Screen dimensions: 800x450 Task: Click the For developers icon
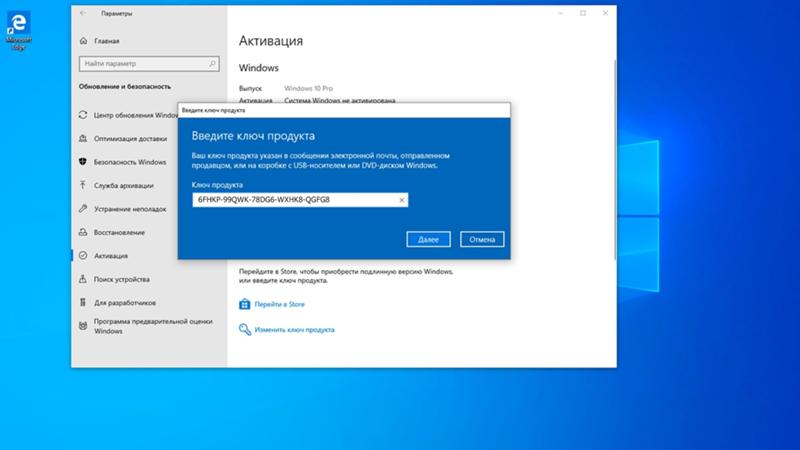[83, 303]
